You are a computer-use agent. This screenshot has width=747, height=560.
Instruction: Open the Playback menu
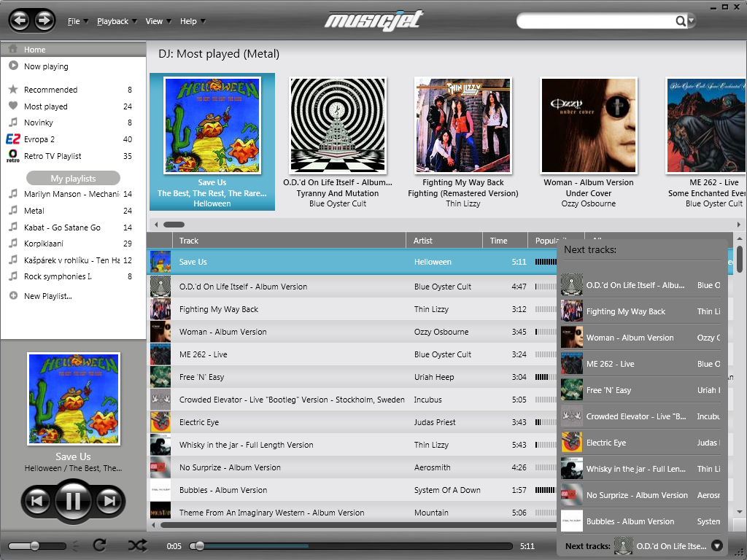coord(117,21)
